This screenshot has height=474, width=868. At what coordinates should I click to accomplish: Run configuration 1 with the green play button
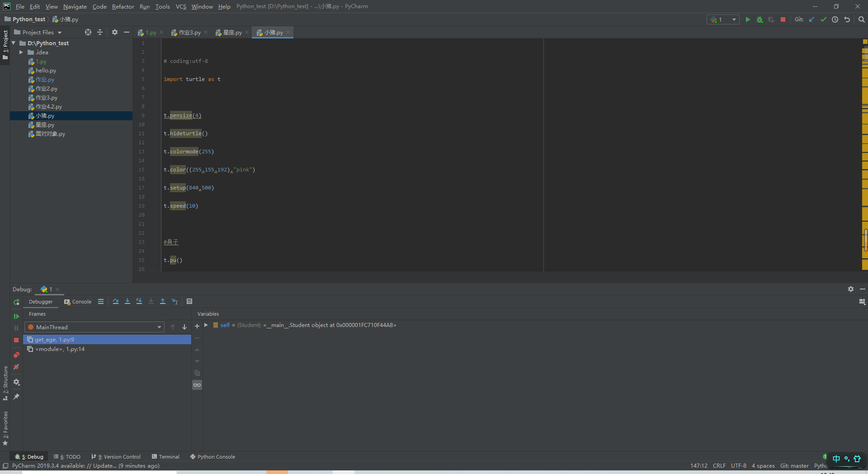coord(748,19)
